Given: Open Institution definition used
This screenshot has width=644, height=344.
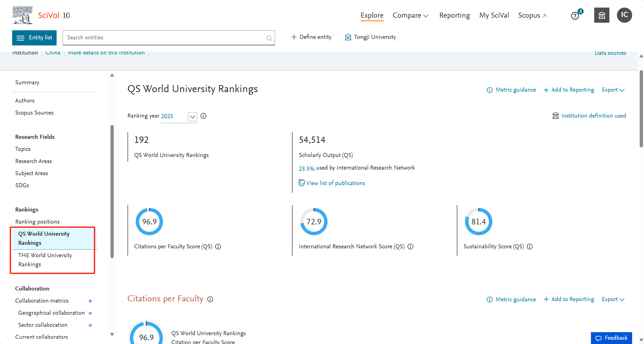Looking at the screenshot, I should coord(589,116).
